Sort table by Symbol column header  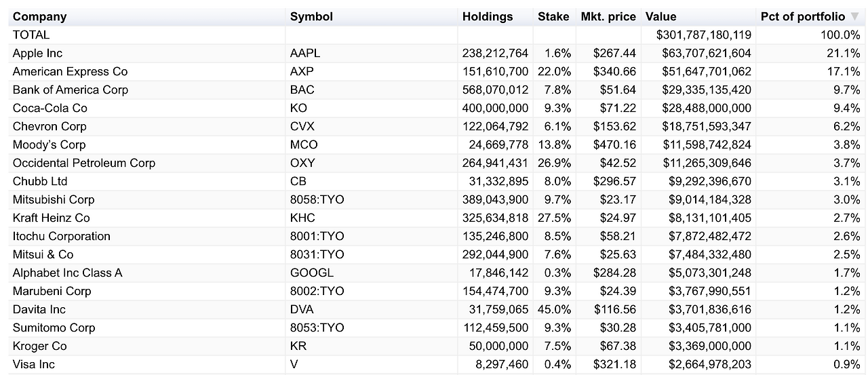311,17
